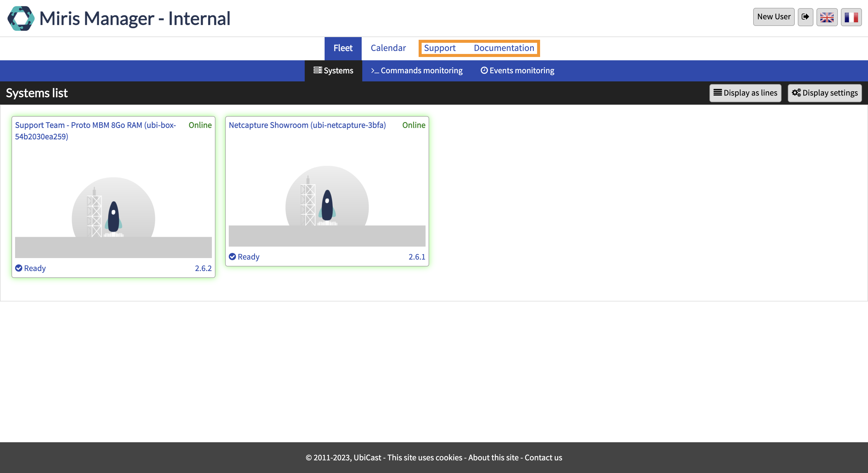The height and width of the screenshot is (473, 868).
Task: Open 'About this site' footer link
Action: point(493,458)
